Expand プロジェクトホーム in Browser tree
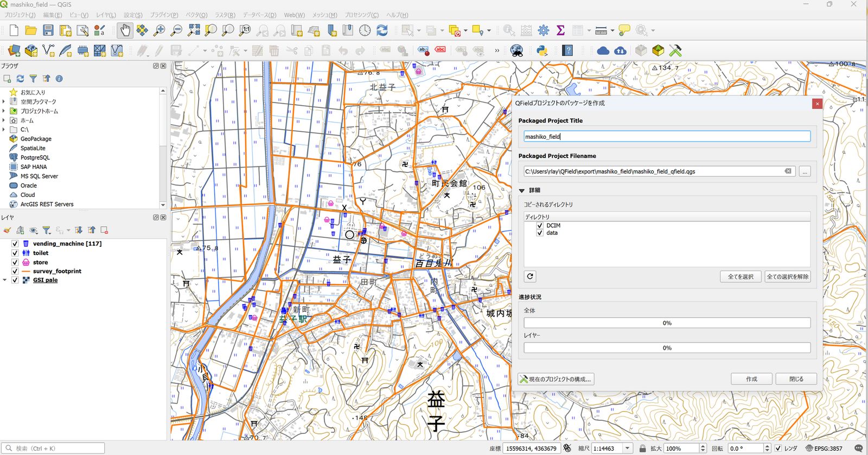 [4, 111]
